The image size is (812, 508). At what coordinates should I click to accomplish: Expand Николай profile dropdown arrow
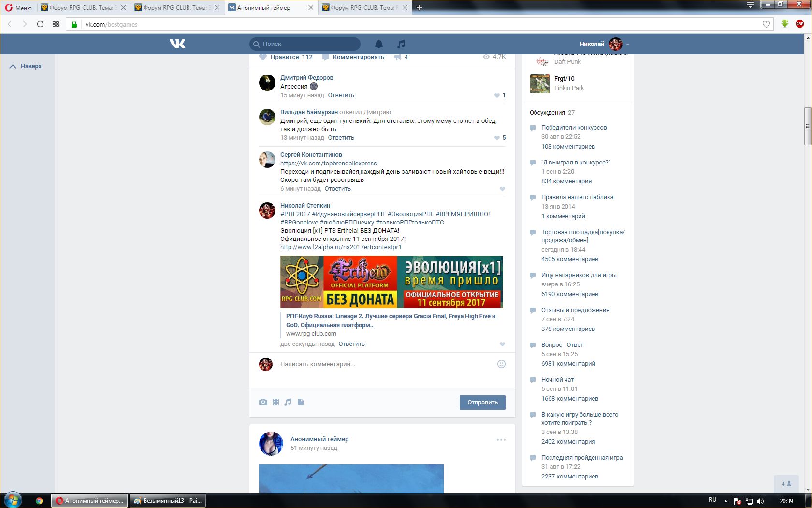[x=628, y=45]
